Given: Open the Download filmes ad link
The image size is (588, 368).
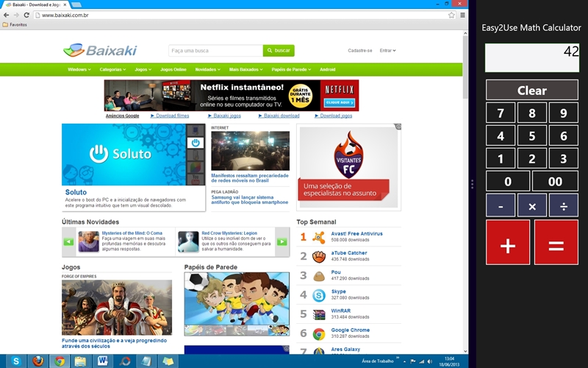Looking at the screenshot, I should (x=172, y=116).
